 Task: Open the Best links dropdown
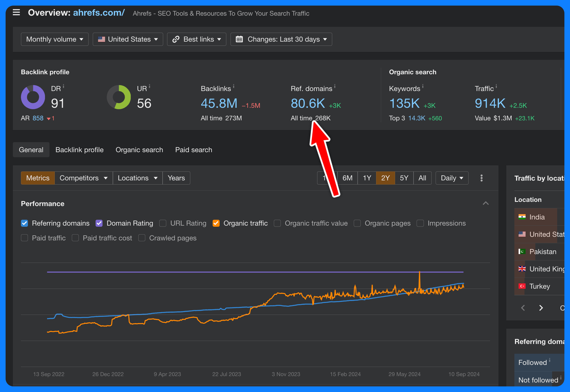pos(197,39)
